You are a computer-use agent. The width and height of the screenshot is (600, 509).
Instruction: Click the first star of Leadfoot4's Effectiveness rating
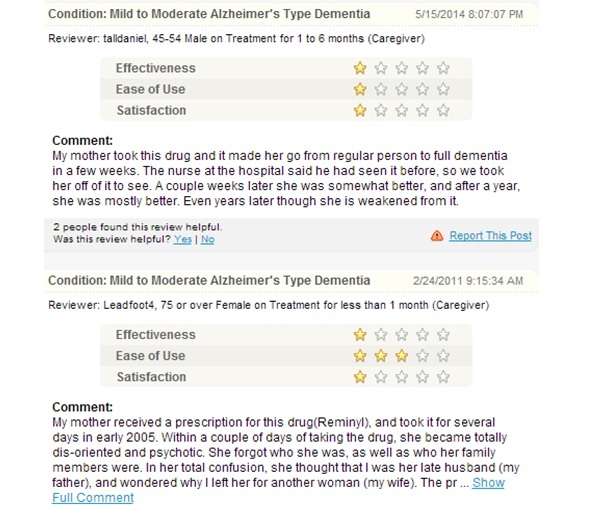coord(360,335)
